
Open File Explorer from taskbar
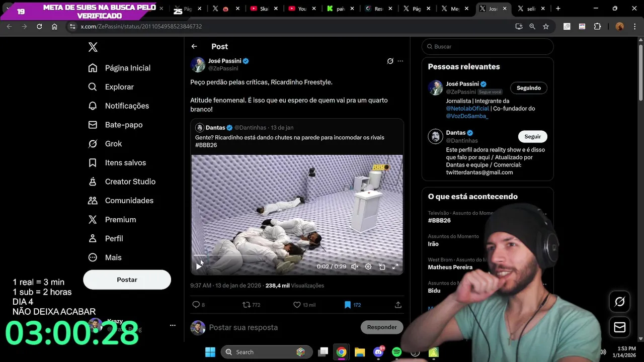click(x=360, y=352)
